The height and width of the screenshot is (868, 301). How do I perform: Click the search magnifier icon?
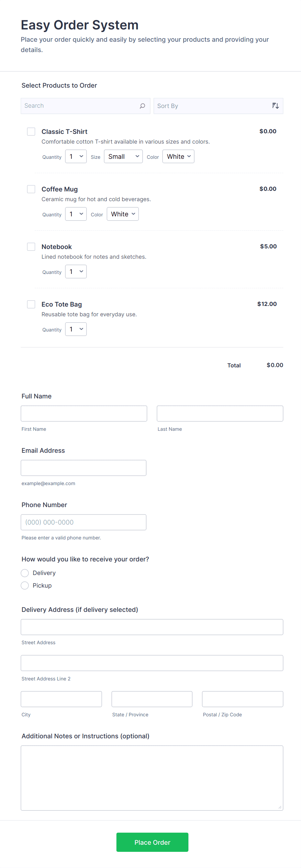click(143, 105)
